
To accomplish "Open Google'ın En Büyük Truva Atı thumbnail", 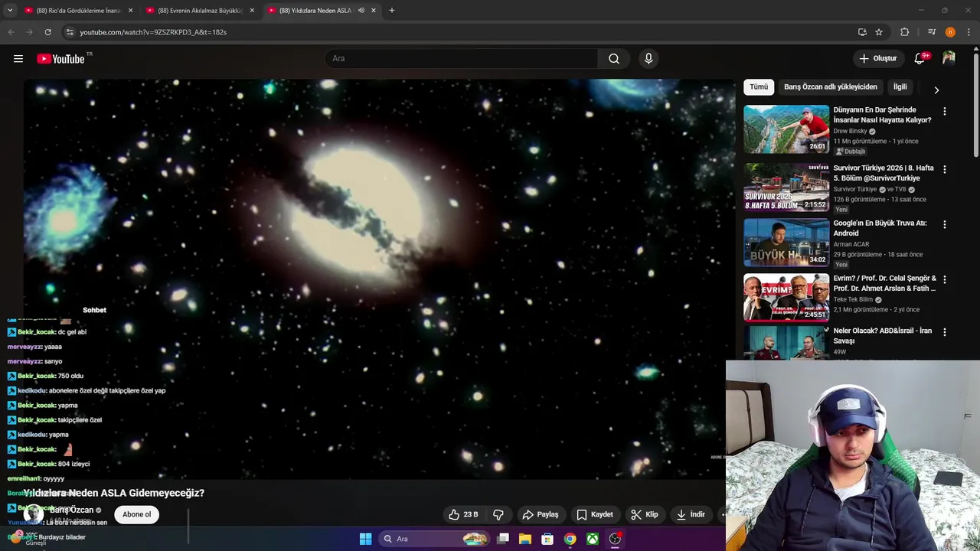I will pos(786,243).
